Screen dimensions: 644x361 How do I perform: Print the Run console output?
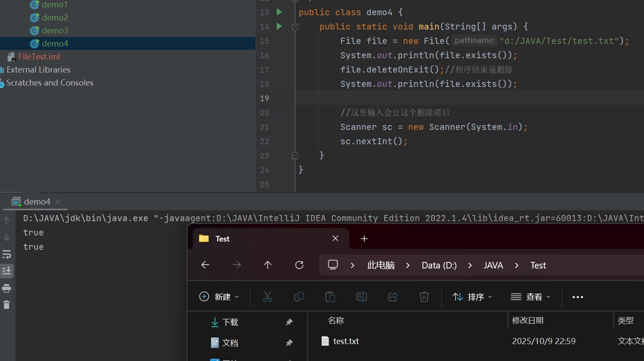(x=6, y=289)
